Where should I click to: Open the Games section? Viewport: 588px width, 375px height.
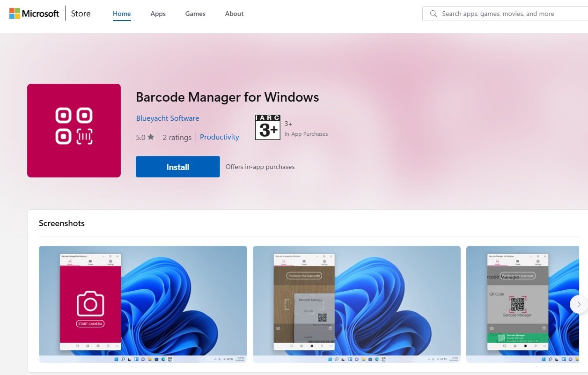tap(195, 14)
